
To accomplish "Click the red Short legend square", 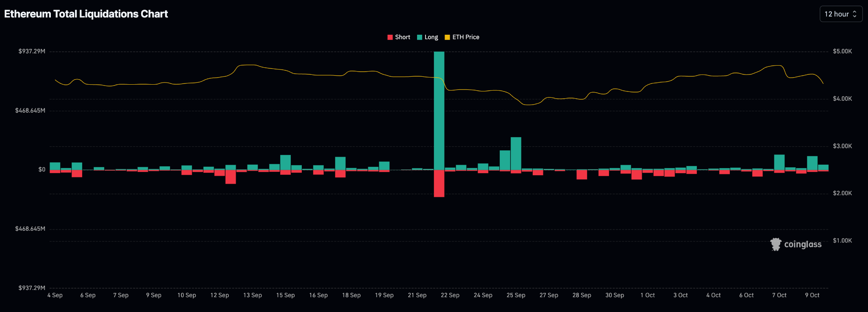I will coord(390,37).
